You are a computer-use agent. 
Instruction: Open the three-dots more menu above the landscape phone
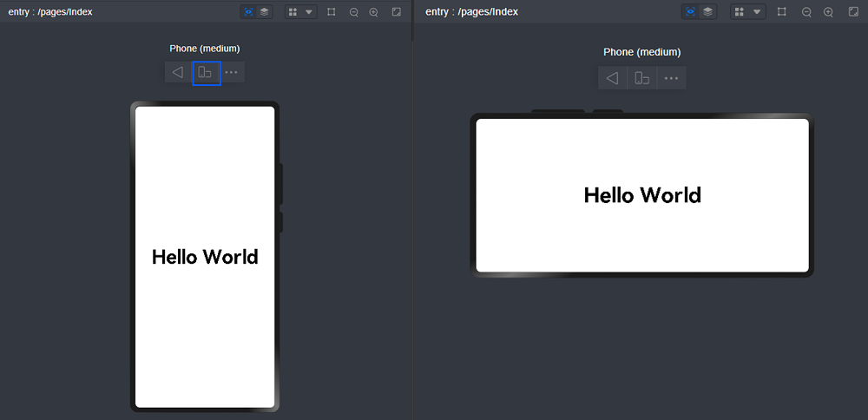(672, 78)
